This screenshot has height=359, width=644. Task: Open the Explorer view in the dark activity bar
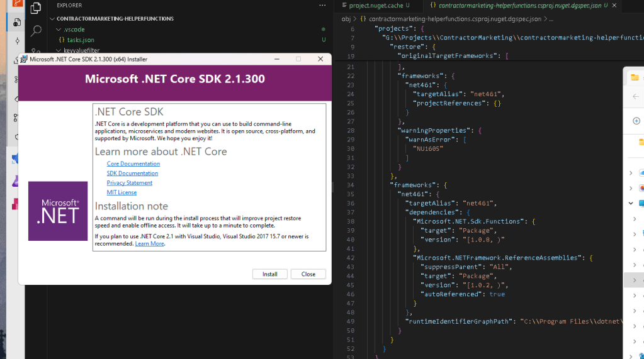(x=36, y=8)
